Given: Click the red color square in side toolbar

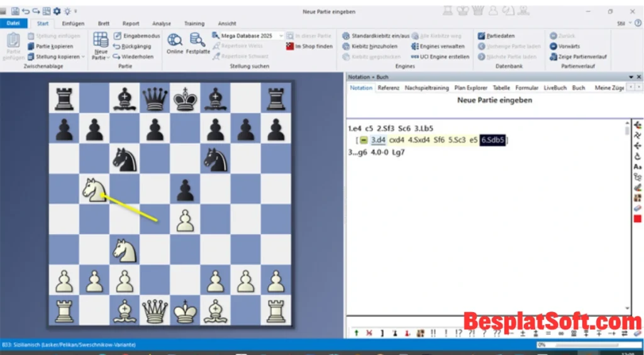Looking at the screenshot, I should click(x=638, y=219).
